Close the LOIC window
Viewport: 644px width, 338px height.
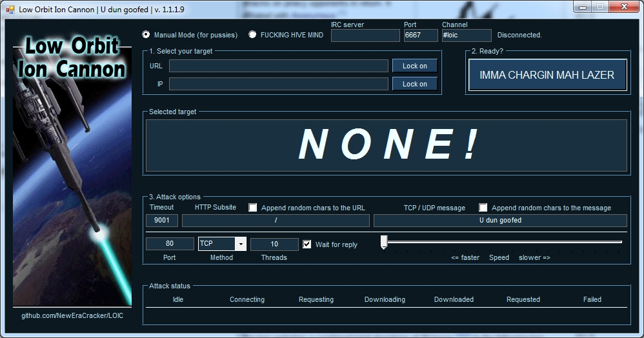(x=624, y=7)
